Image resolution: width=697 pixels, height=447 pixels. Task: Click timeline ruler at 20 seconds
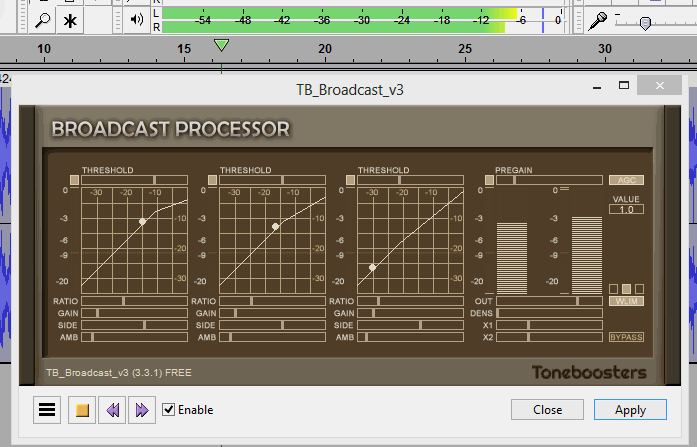coord(325,49)
